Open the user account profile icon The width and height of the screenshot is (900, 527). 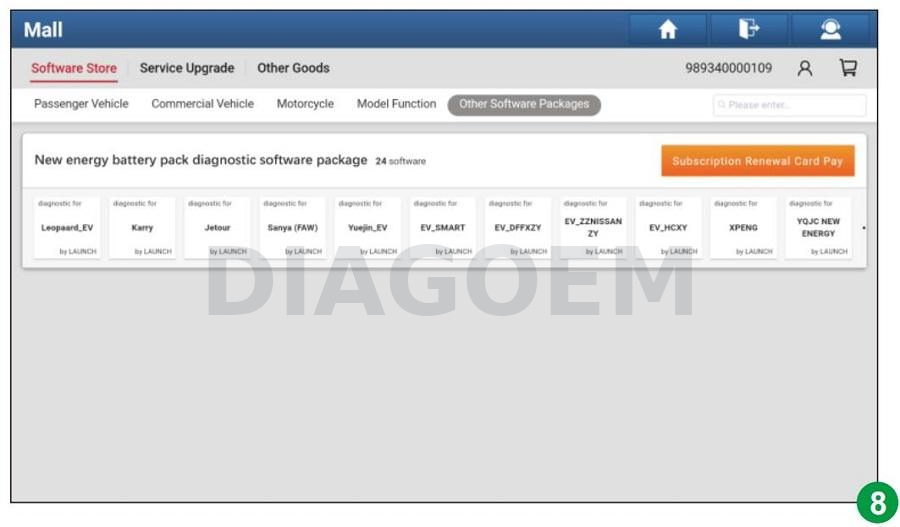(x=805, y=68)
